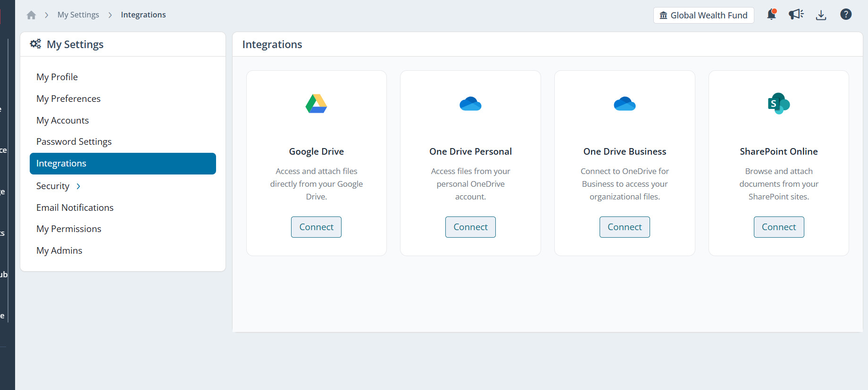The height and width of the screenshot is (390, 868).
Task: Connect One Drive Personal
Action: coord(471,227)
